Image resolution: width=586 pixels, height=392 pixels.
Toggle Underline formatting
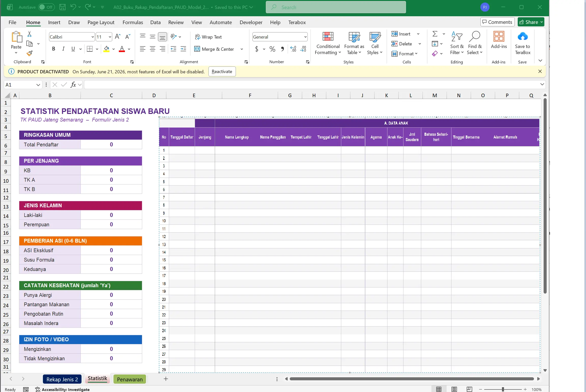(x=73, y=49)
